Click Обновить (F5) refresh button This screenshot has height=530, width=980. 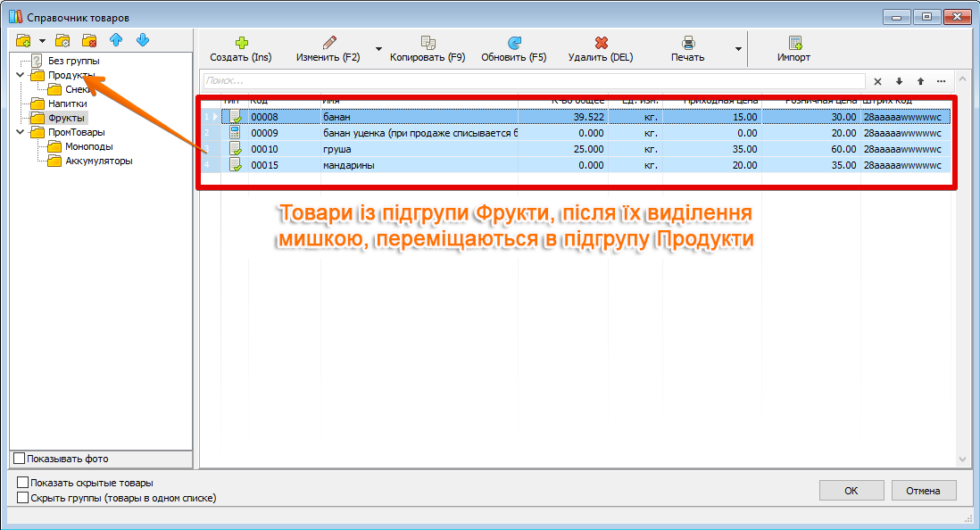pyautogui.click(x=514, y=49)
